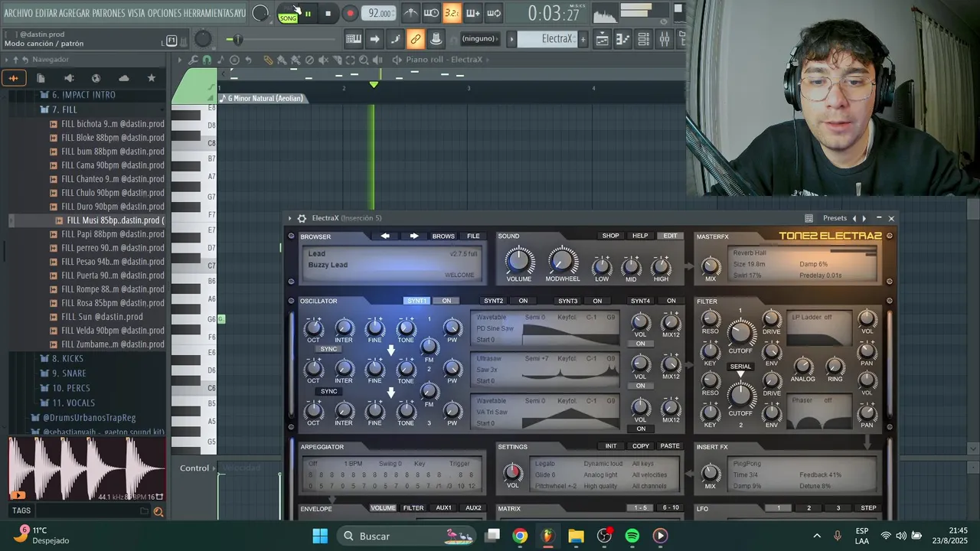This screenshot has height=551, width=980.
Task: Click the BROWS button in ElectraX
Action: pos(443,236)
